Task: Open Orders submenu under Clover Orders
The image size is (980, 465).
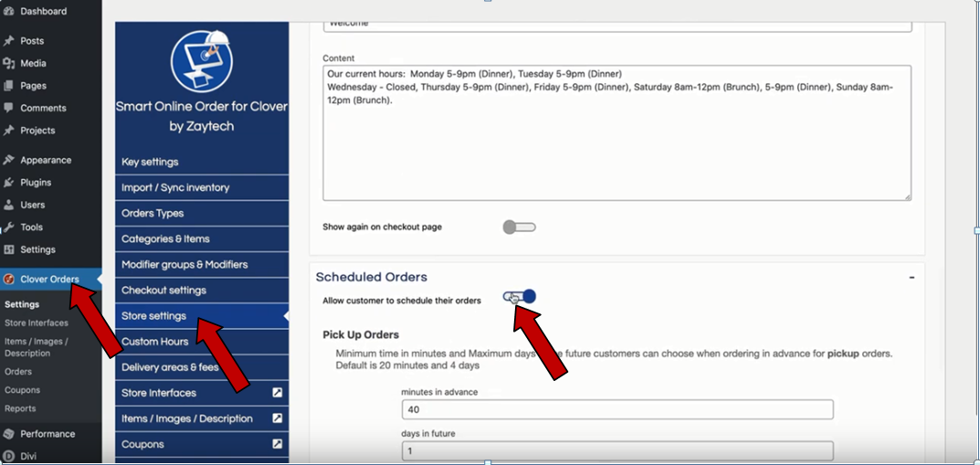Action: click(18, 371)
